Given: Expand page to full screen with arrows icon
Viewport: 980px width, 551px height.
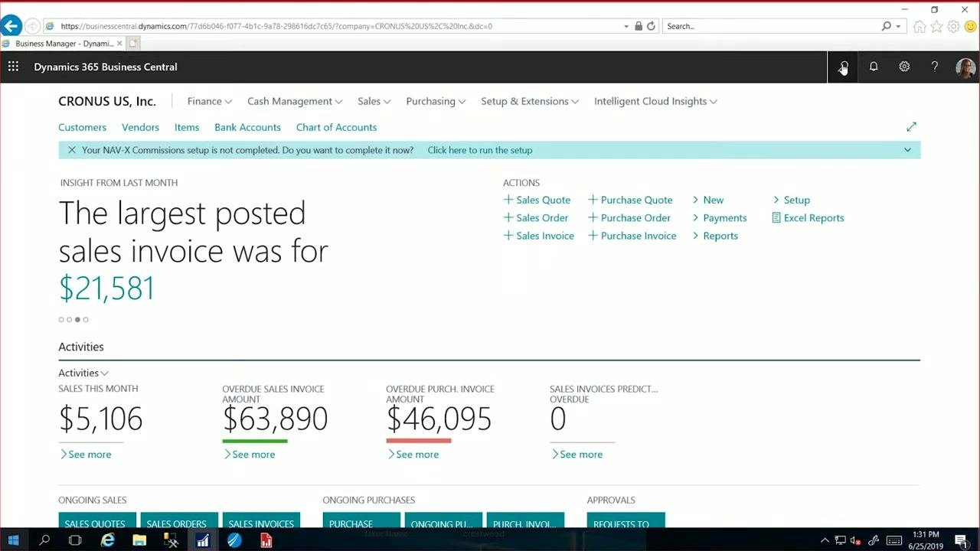Looking at the screenshot, I should click(911, 126).
